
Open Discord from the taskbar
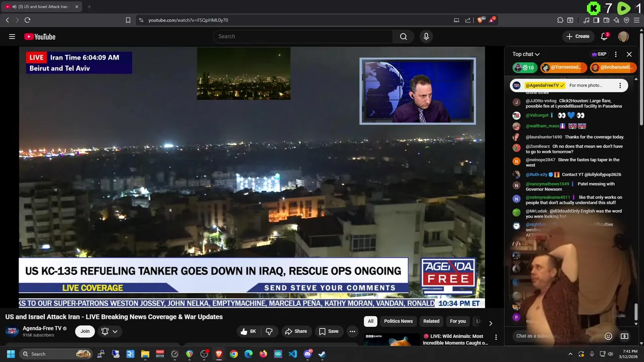307,354
